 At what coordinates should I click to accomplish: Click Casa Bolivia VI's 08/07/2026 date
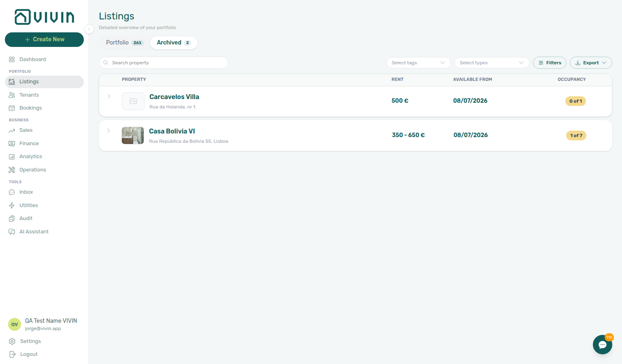471,135
